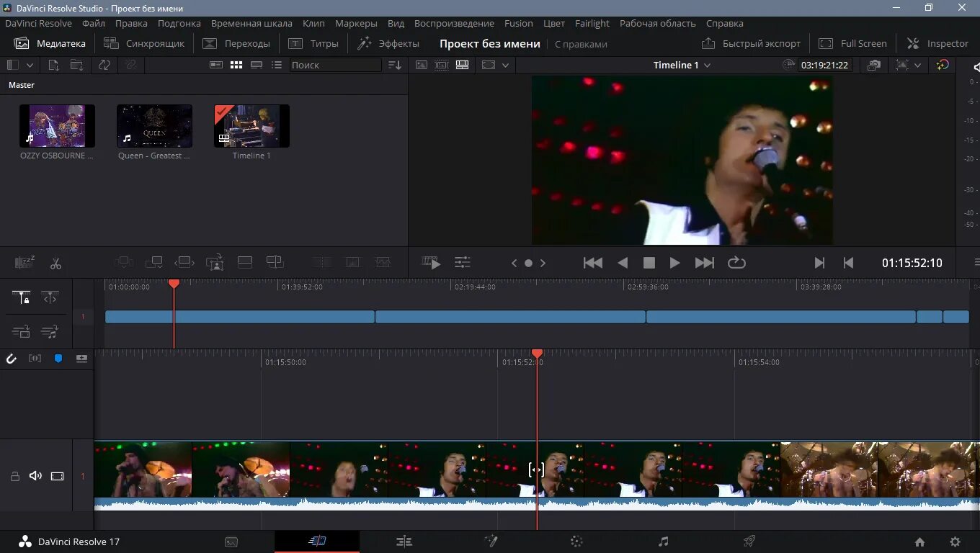Open the Файл menu

(x=94, y=23)
